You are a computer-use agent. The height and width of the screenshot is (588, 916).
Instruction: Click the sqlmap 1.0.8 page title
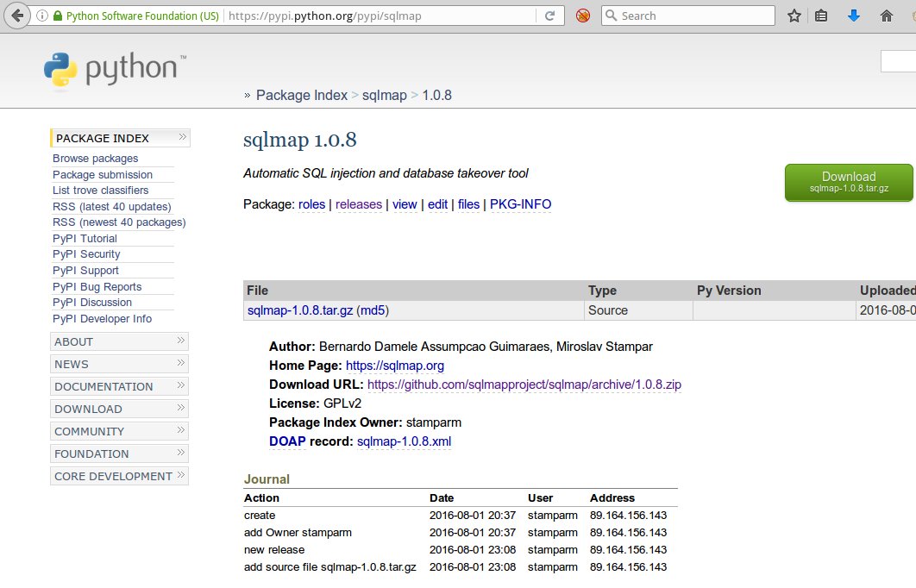(299, 141)
